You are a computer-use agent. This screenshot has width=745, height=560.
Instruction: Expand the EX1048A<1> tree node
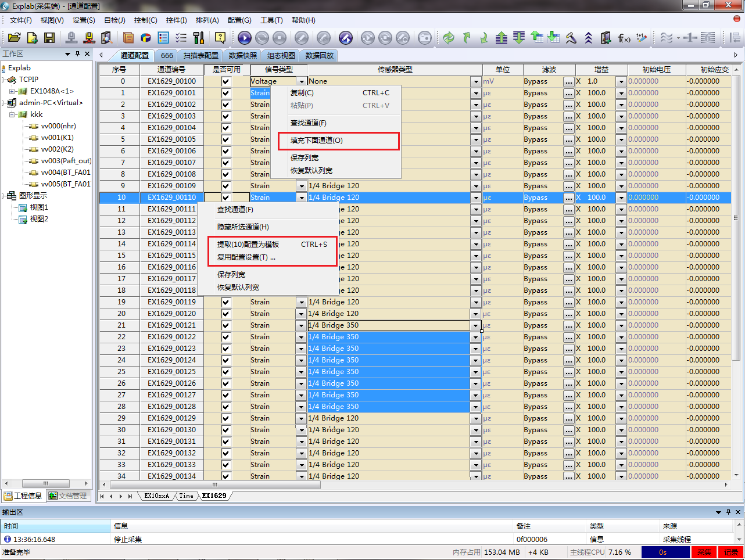(12, 91)
